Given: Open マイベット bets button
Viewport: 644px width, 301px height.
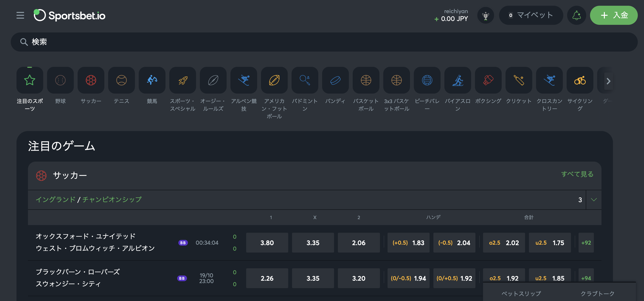Looking at the screenshot, I should [x=531, y=15].
